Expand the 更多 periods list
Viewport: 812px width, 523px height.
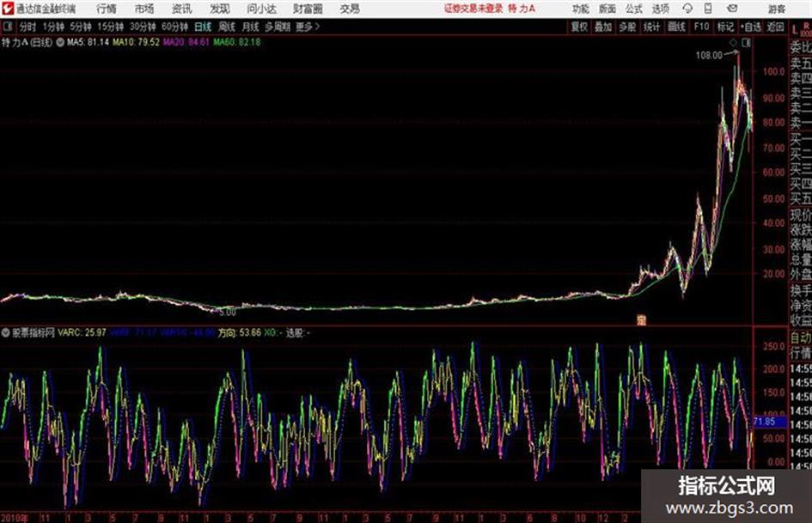(x=308, y=27)
